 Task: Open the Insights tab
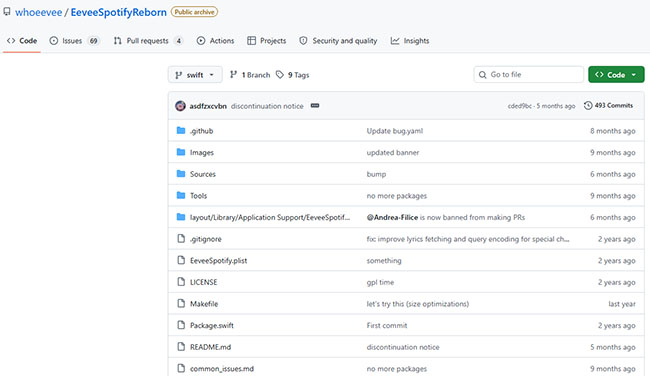(x=410, y=41)
